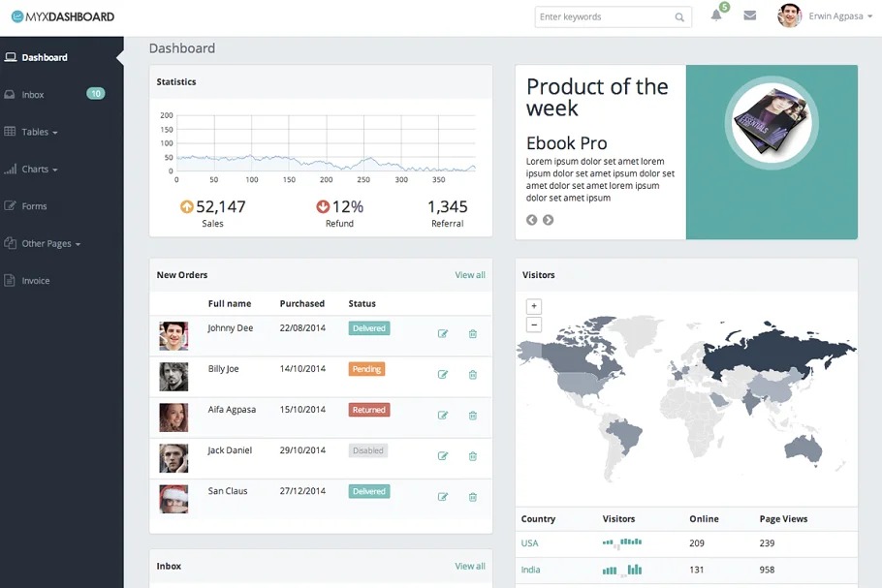Go to previous product slide arrow
This screenshot has width=882, height=588.
click(532, 220)
